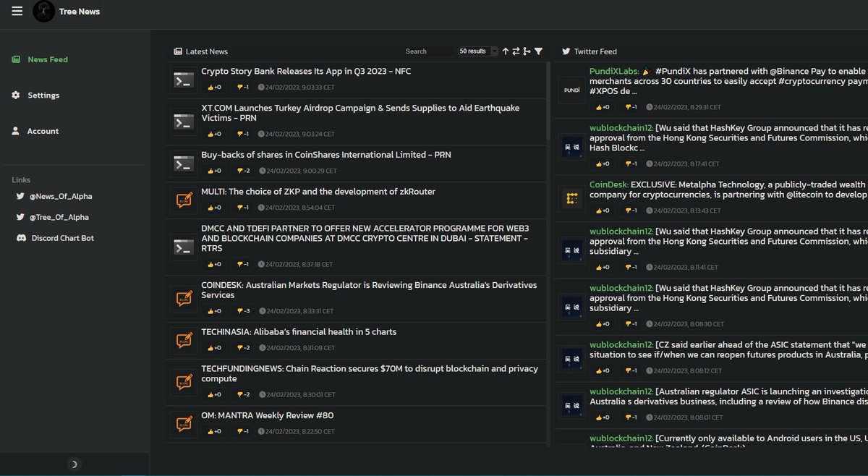Open TECHFUNDINGNEWS Chain Reaction $70M headline
The width and height of the screenshot is (868, 476).
(370, 373)
